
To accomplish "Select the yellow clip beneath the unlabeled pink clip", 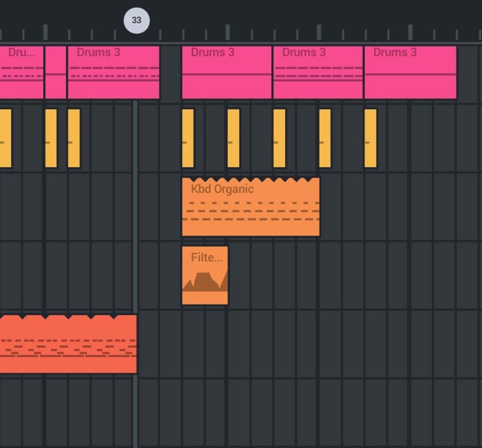I will pos(51,138).
